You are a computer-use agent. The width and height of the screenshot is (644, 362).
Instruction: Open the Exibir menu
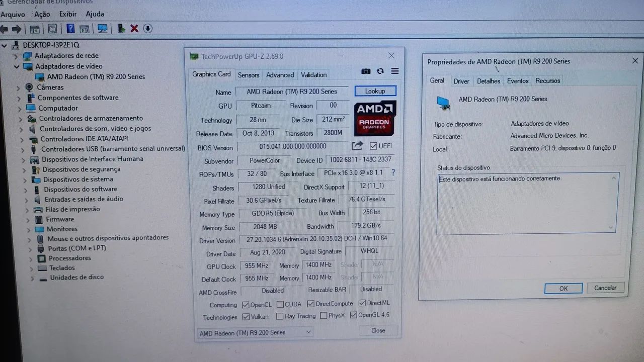[68, 14]
